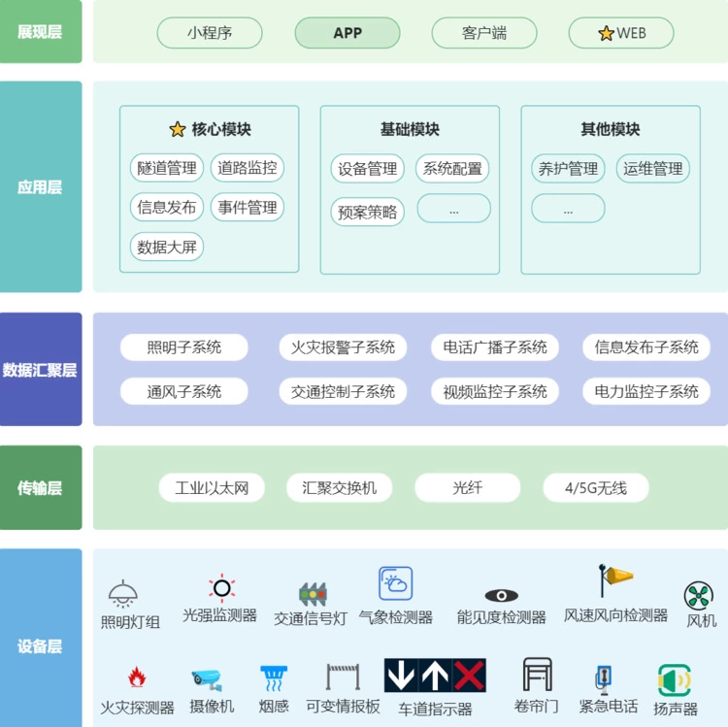Screen dimensions: 728x727
Task: Click the green fan icon
Action: pyautogui.click(x=699, y=595)
